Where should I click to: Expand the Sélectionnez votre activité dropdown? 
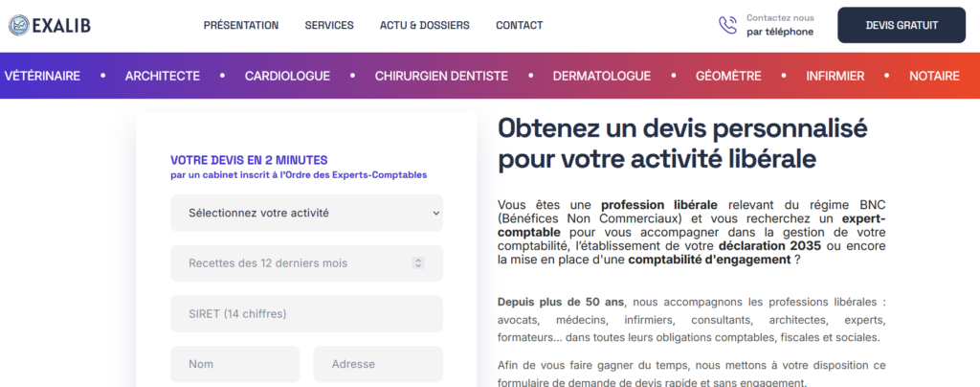306,213
